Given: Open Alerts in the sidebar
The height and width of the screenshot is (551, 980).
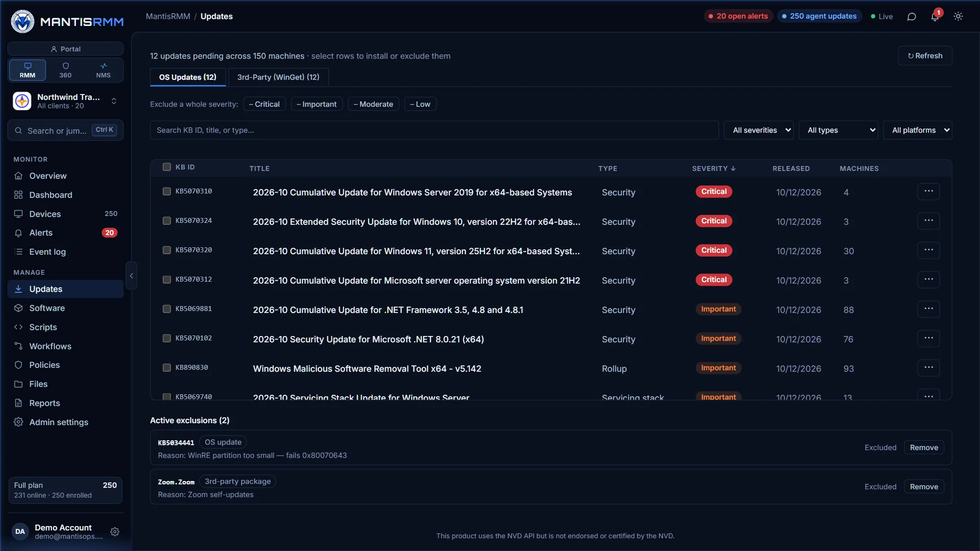Looking at the screenshot, I should click(65, 233).
